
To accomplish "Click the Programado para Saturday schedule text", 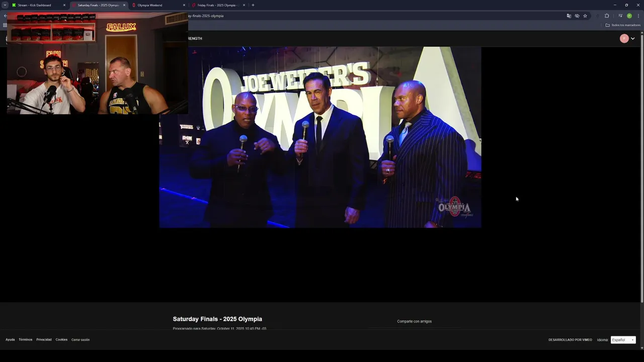I will pyautogui.click(x=219, y=328).
